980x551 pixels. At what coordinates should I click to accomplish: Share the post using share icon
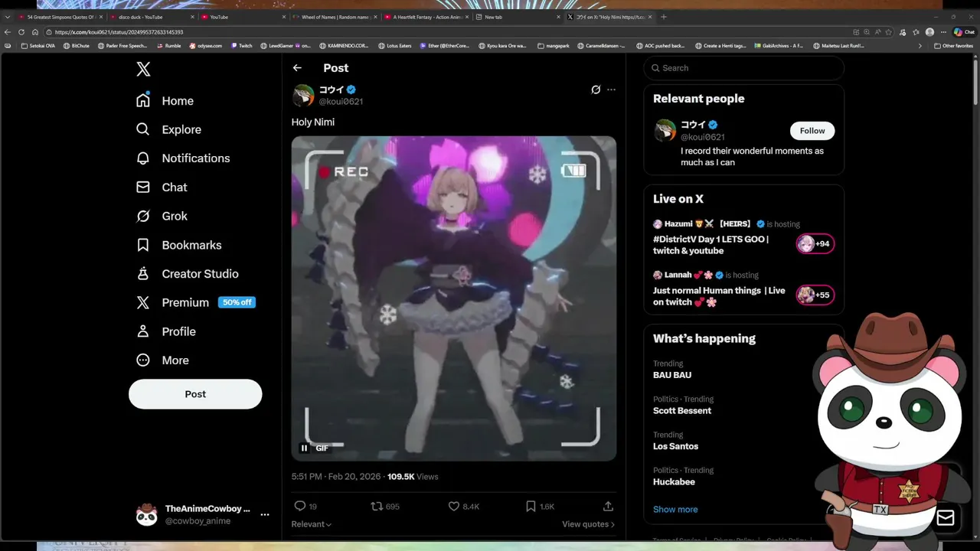608,506
